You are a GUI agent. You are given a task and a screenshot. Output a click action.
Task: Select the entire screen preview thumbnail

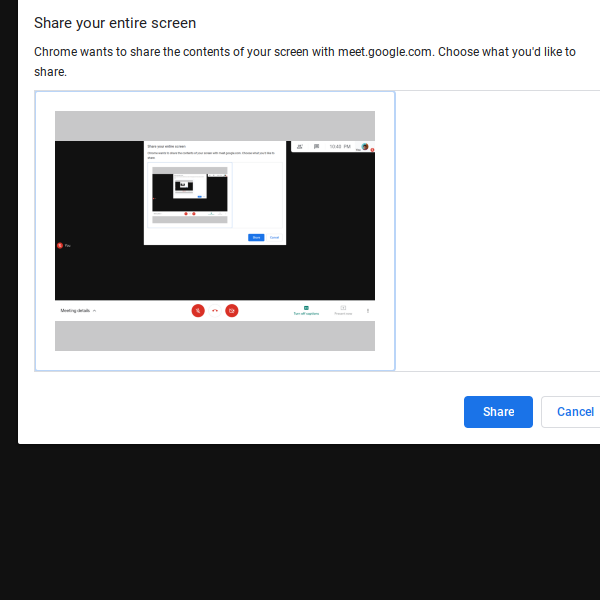click(x=215, y=231)
